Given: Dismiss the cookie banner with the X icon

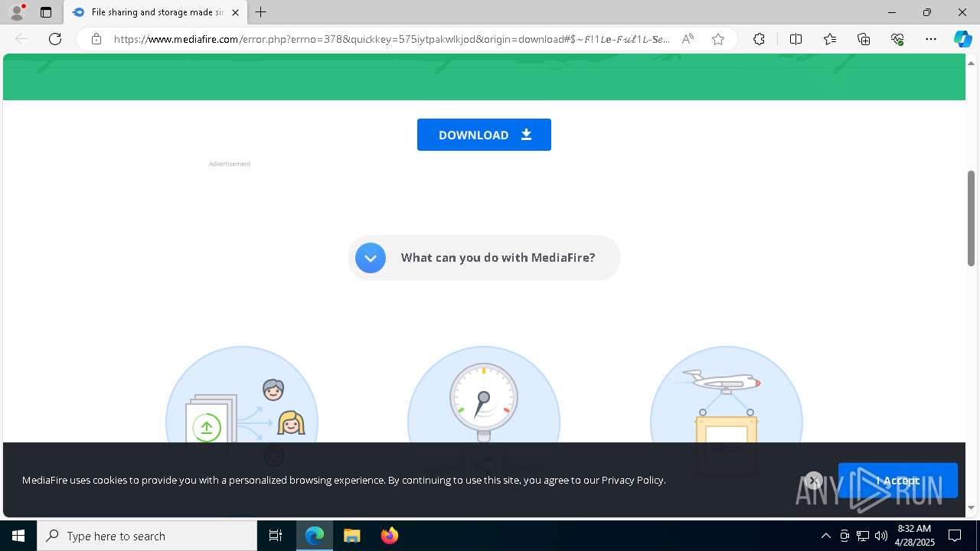Looking at the screenshot, I should (813, 481).
